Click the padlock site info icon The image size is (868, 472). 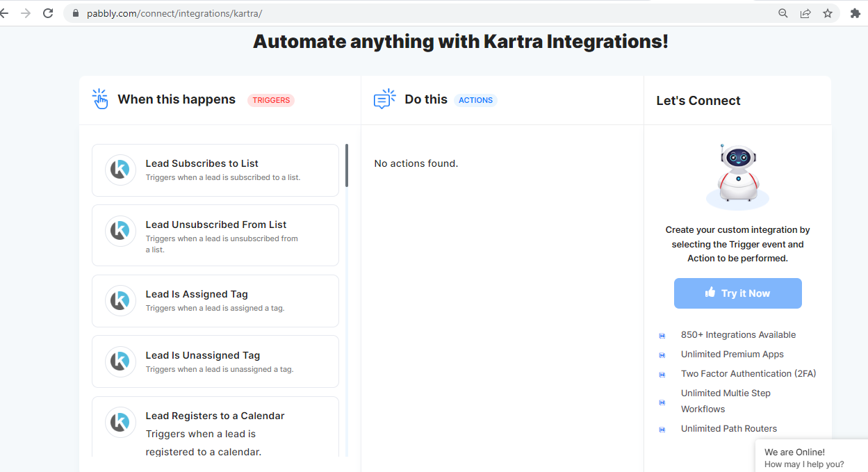(x=76, y=13)
